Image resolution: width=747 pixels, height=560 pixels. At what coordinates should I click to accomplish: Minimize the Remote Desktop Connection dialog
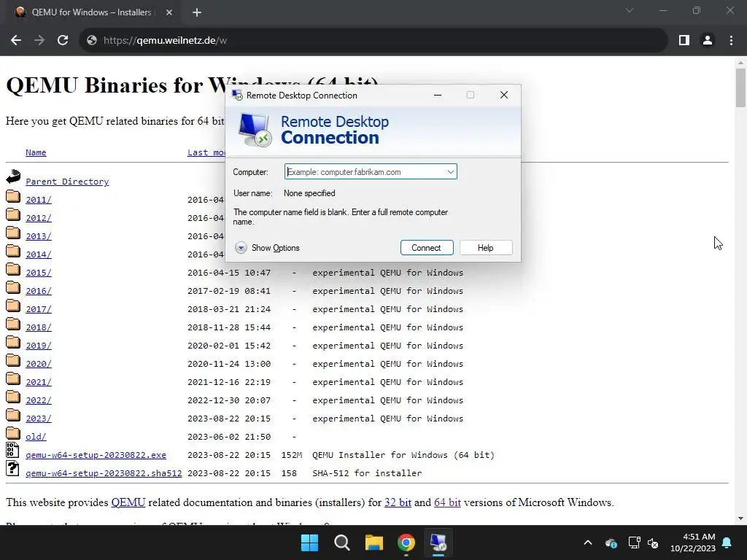click(x=438, y=96)
